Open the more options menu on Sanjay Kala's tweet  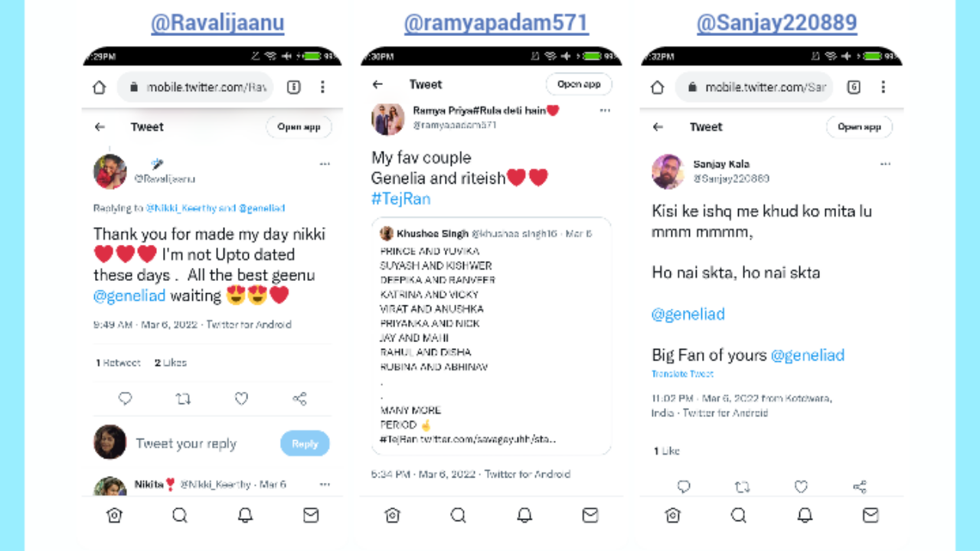point(886,164)
